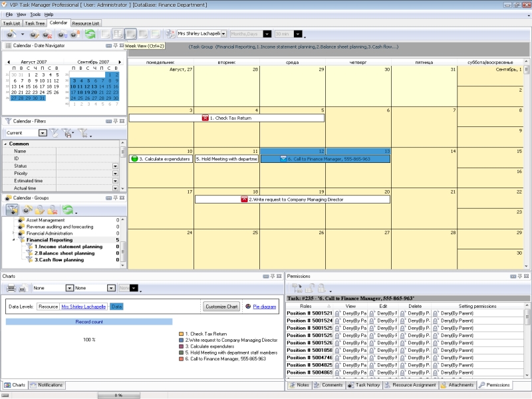The width and height of the screenshot is (532, 399).
Task: Open the View menu
Action: (x=21, y=14)
